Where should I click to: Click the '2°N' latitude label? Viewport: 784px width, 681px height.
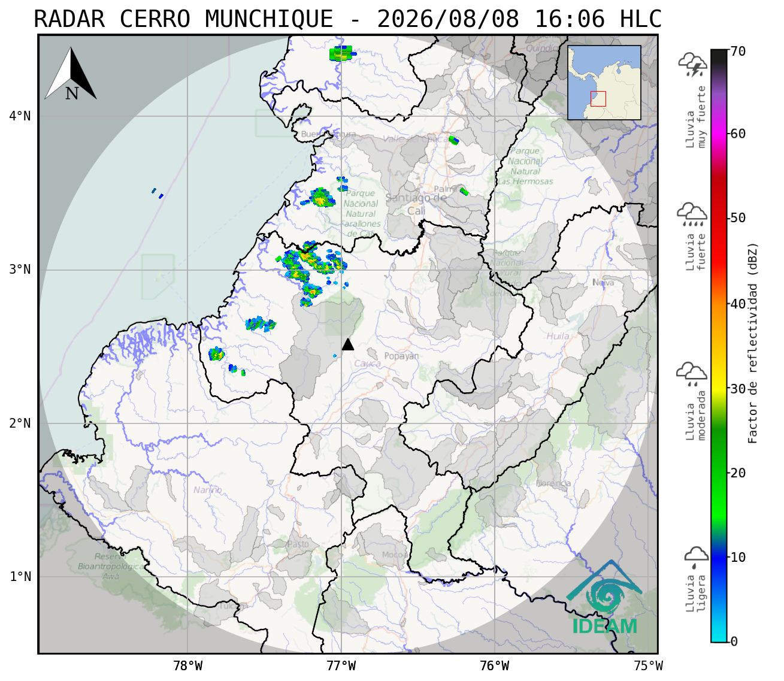pyautogui.click(x=20, y=423)
